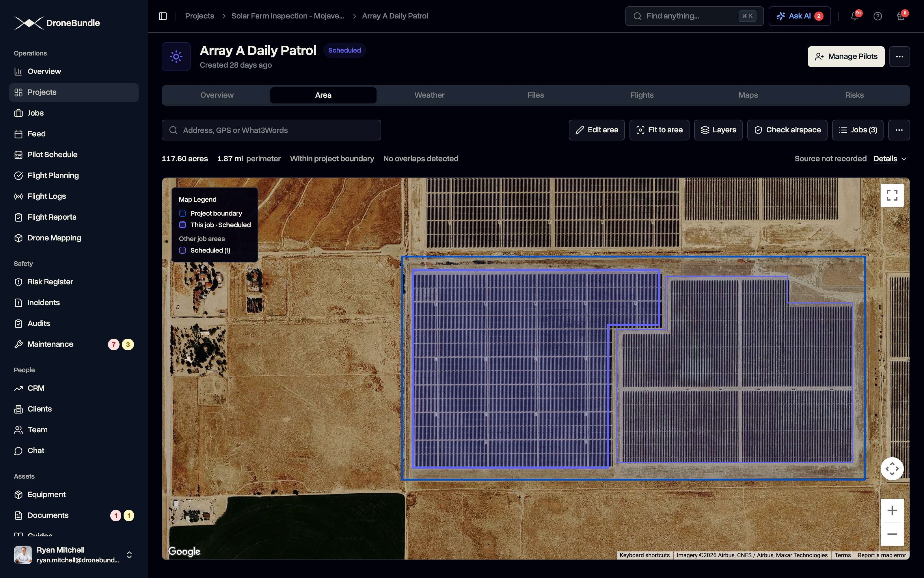Image resolution: width=924 pixels, height=578 pixels.
Task: Open Solar Farm Inspection breadcrumb
Action: click(288, 16)
